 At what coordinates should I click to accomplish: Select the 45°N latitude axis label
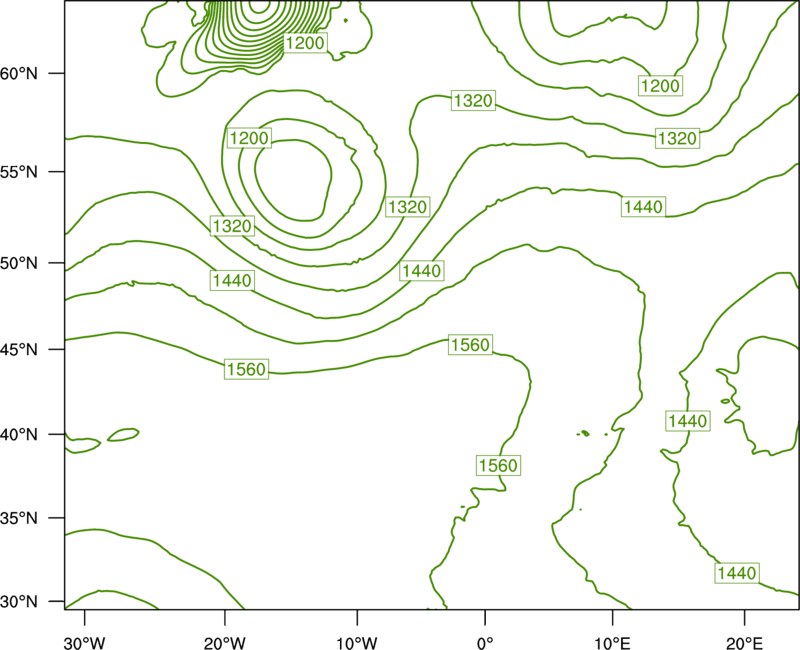(19, 349)
